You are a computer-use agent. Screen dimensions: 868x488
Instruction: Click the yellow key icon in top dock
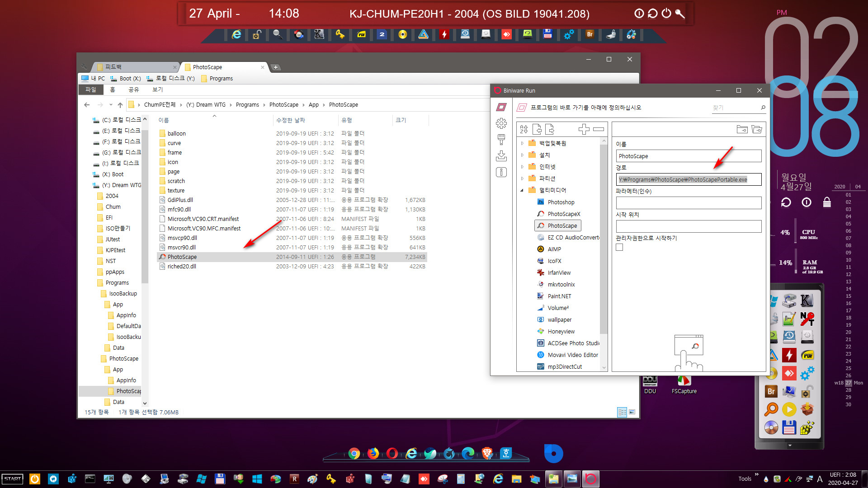[x=340, y=34]
